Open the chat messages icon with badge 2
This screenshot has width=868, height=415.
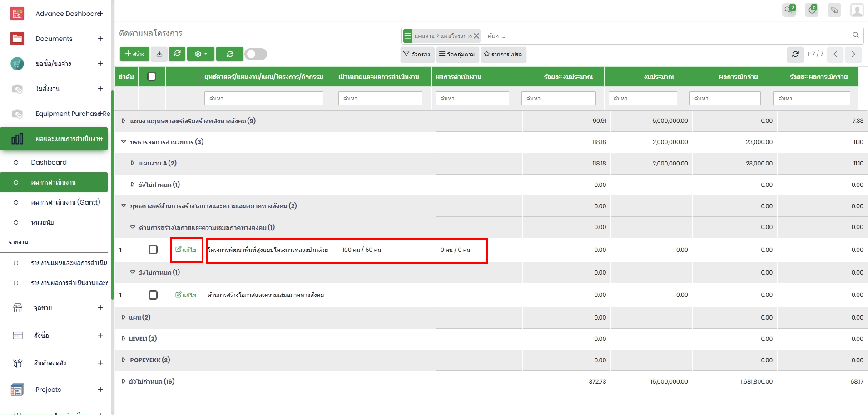tap(789, 10)
